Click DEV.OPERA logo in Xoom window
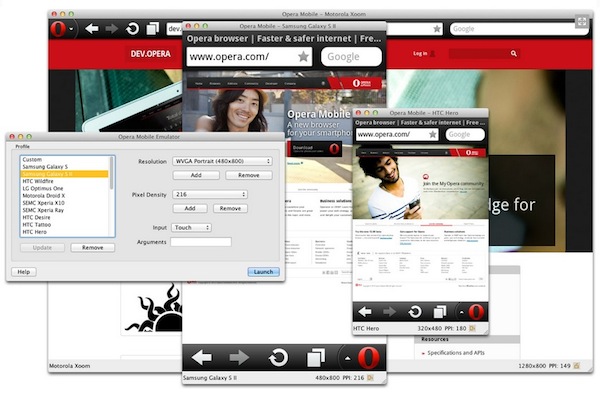The height and width of the screenshot is (393, 600). (150, 54)
